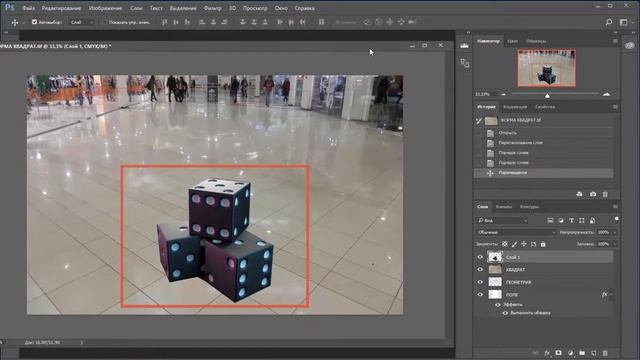The image size is (640, 360).
Task: Click the histogram panel icon in collapsed dock
Action: point(464,46)
